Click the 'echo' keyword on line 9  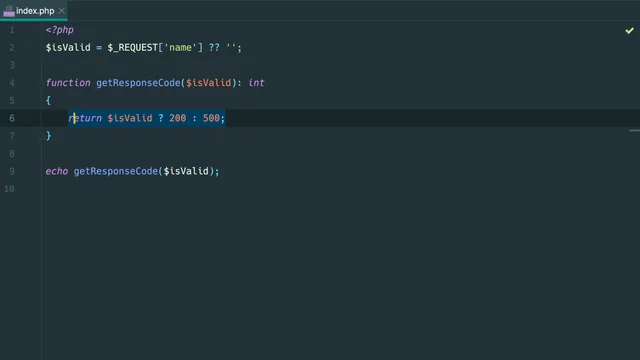point(57,171)
